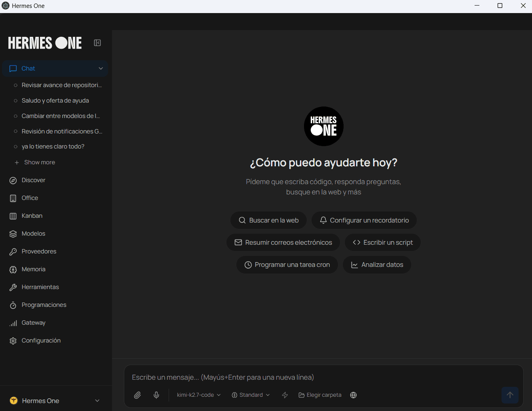The width and height of the screenshot is (532, 411).
Task: Click 'Analizar datos' suggestion
Action: (x=377, y=264)
